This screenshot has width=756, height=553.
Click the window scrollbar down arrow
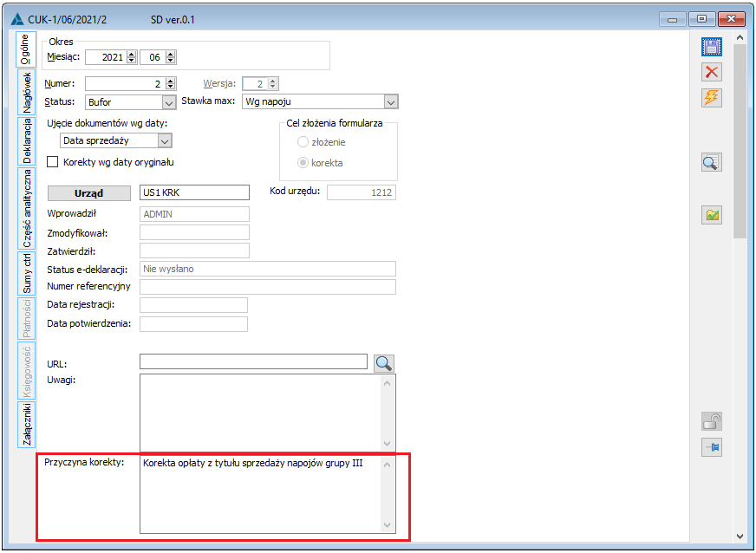[x=740, y=536]
